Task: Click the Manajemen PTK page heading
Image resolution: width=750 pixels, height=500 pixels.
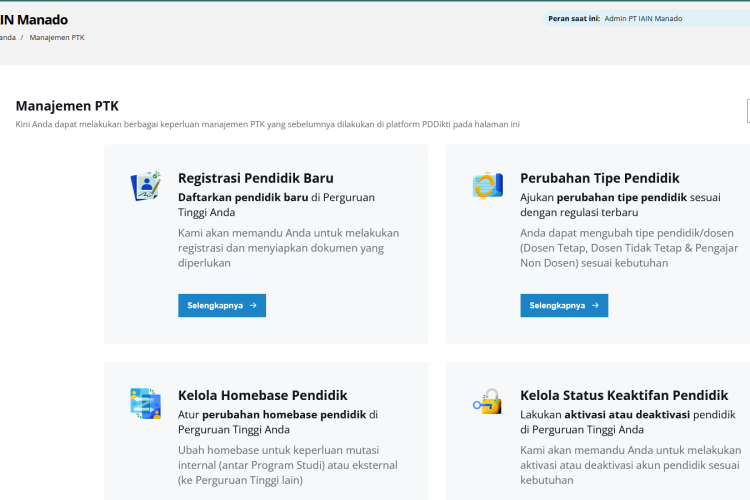Action: [x=67, y=105]
